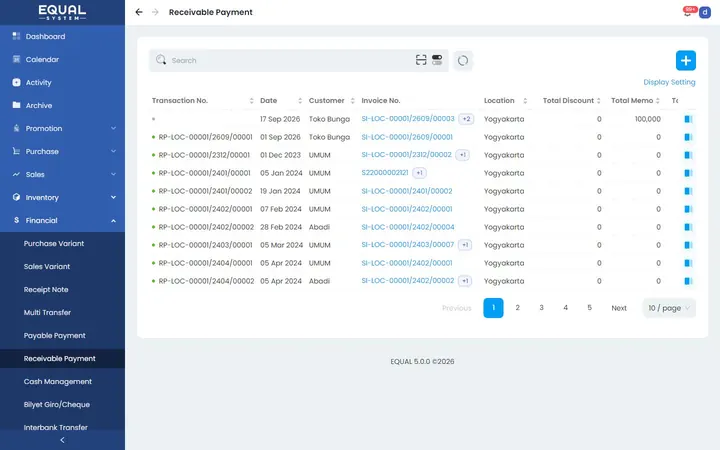Click action icon on RP-LOC-00001/2403/00001 row
720x450 pixels.
[x=688, y=245]
